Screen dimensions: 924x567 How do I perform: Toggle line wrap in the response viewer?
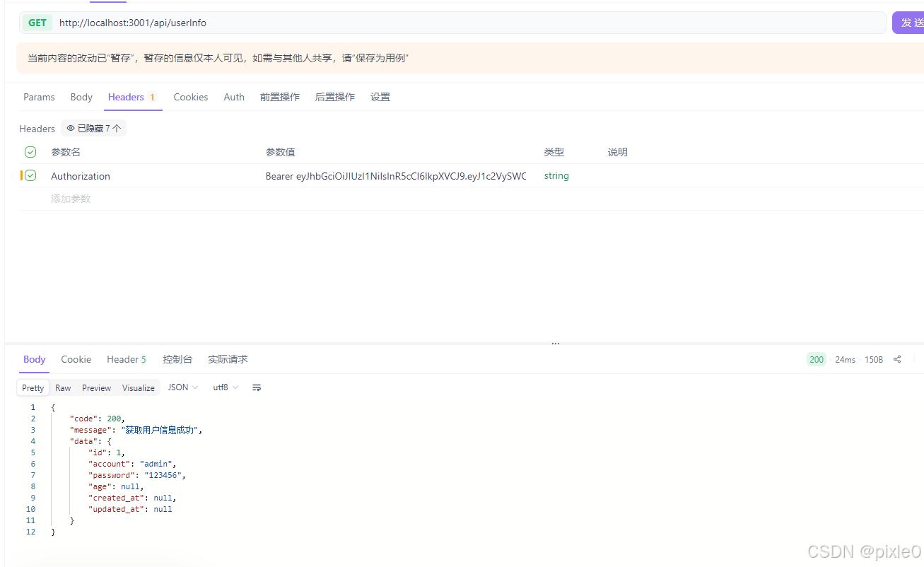coord(256,387)
